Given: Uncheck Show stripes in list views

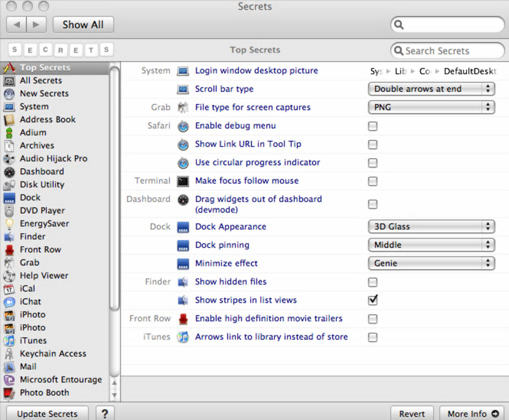Looking at the screenshot, I should tap(373, 300).
